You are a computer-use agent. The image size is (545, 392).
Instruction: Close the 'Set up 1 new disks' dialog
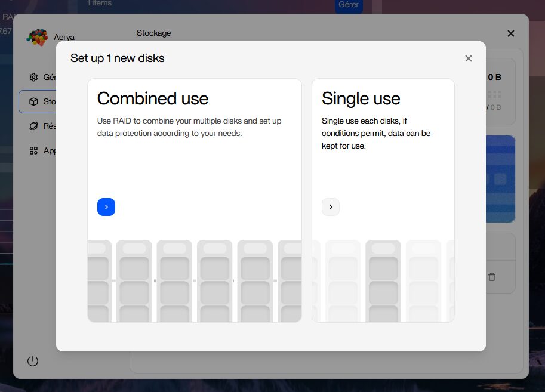pyautogui.click(x=469, y=58)
